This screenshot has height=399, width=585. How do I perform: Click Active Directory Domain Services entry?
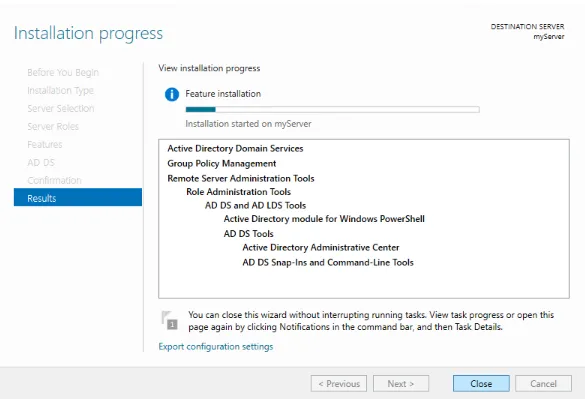click(x=235, y=149)
